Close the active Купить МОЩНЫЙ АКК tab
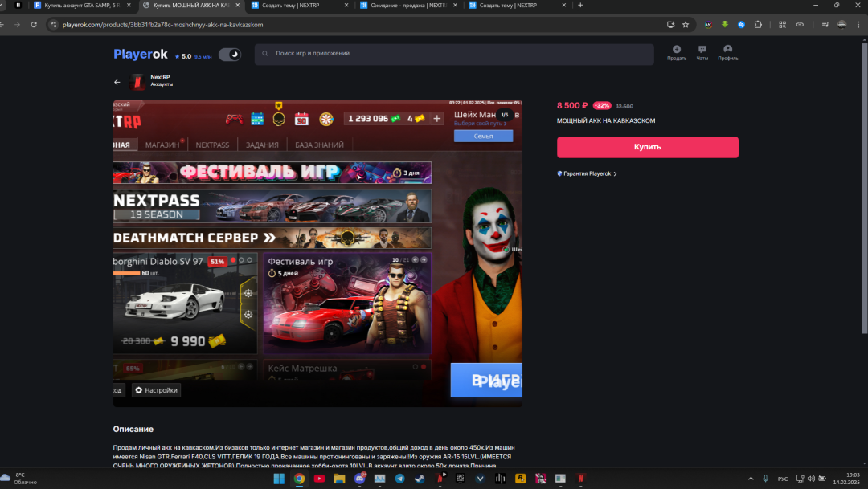This screenshot has width=868, height=489. [237, 6]
